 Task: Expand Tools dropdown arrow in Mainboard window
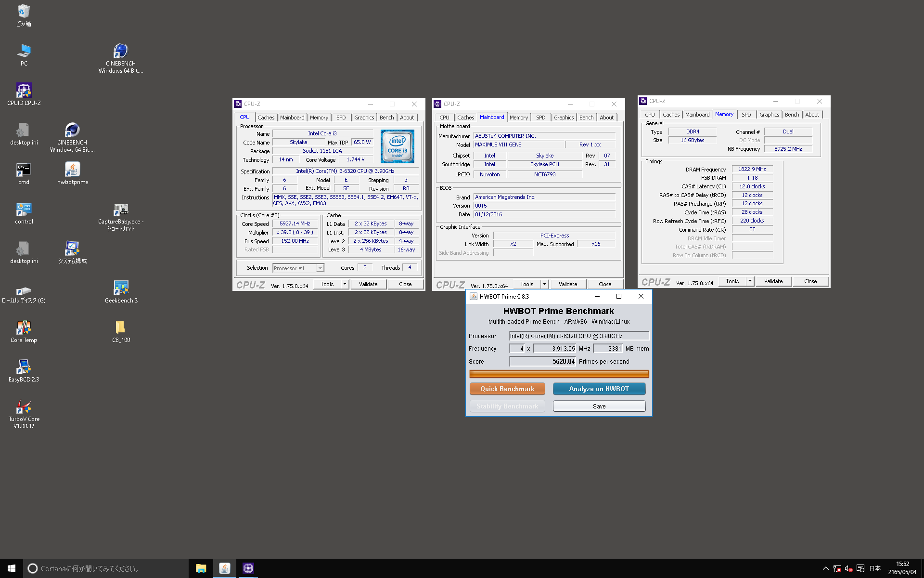tap(544, 284)
